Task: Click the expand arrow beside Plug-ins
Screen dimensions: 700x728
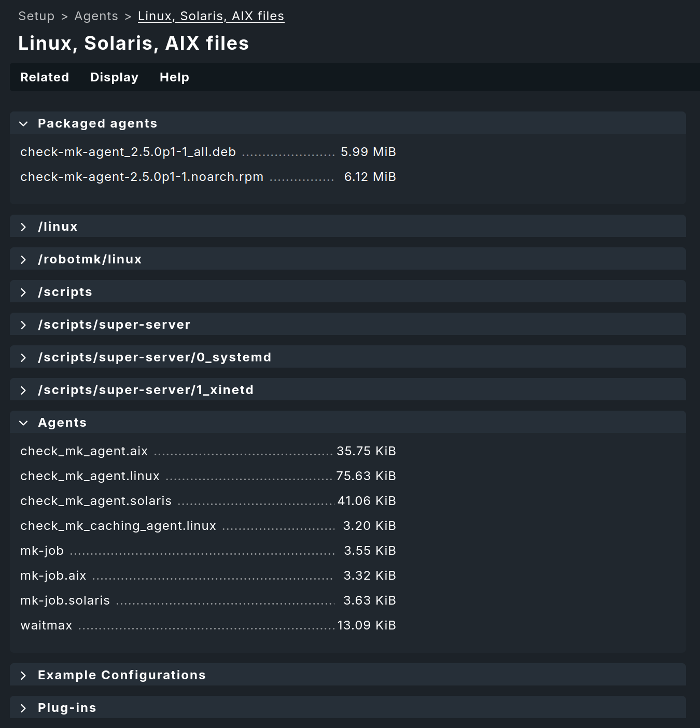Action: click(23, 707)
